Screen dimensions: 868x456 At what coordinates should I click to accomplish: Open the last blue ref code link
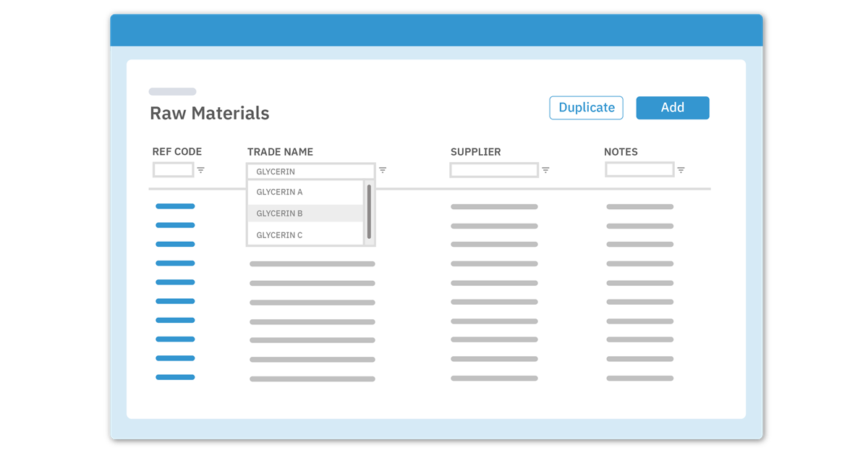coord(175,377)
